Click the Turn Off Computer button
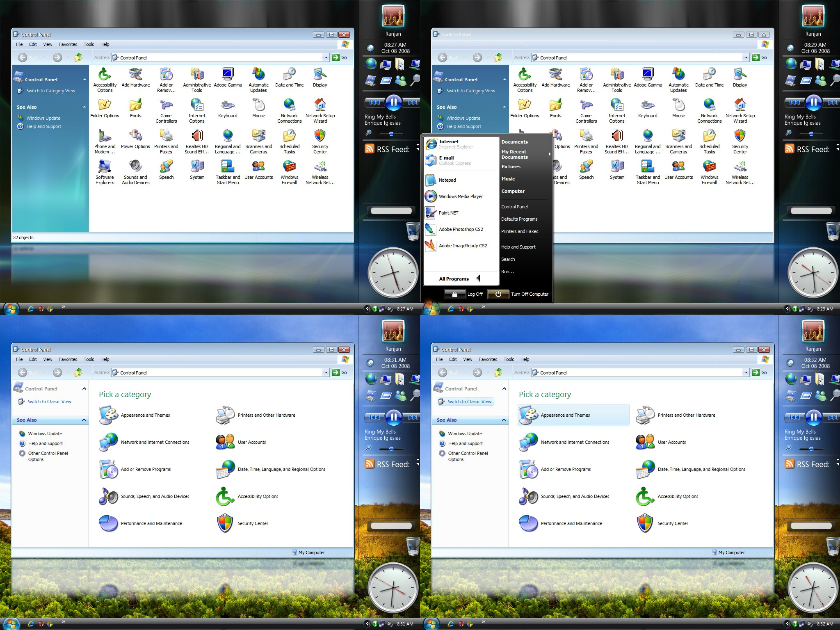Viewport: 840px width, 630px height. [498, 294]
